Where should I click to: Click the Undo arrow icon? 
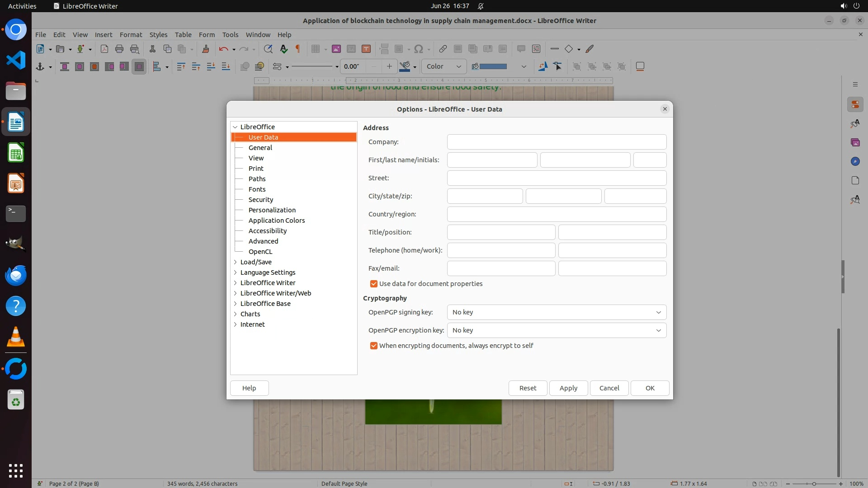(223, 49)
